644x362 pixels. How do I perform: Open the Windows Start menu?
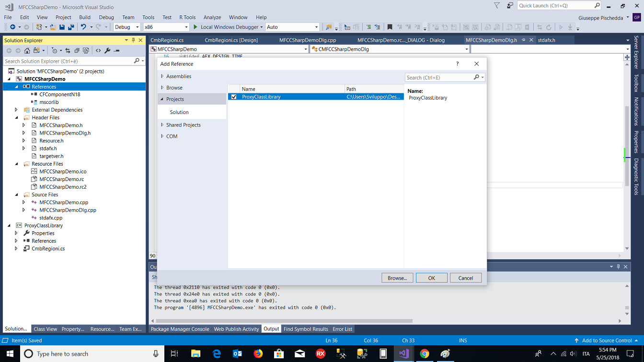(x=10, y=354)
